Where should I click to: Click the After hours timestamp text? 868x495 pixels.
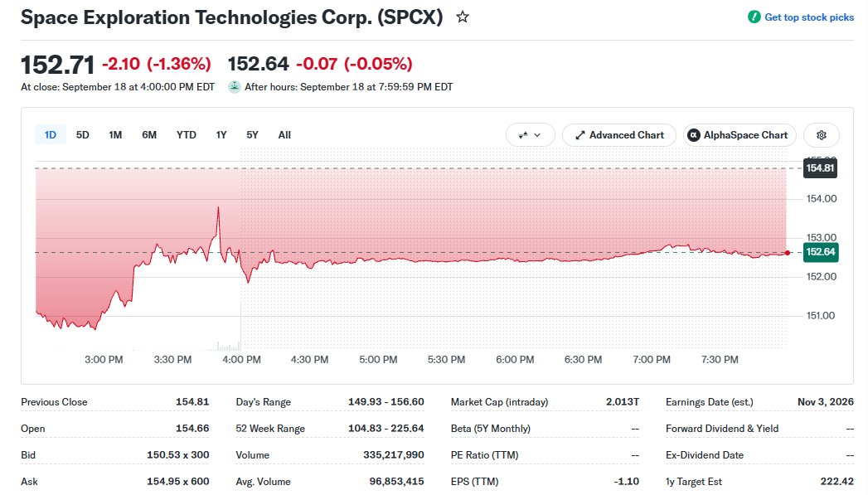[x=349, y=87]
